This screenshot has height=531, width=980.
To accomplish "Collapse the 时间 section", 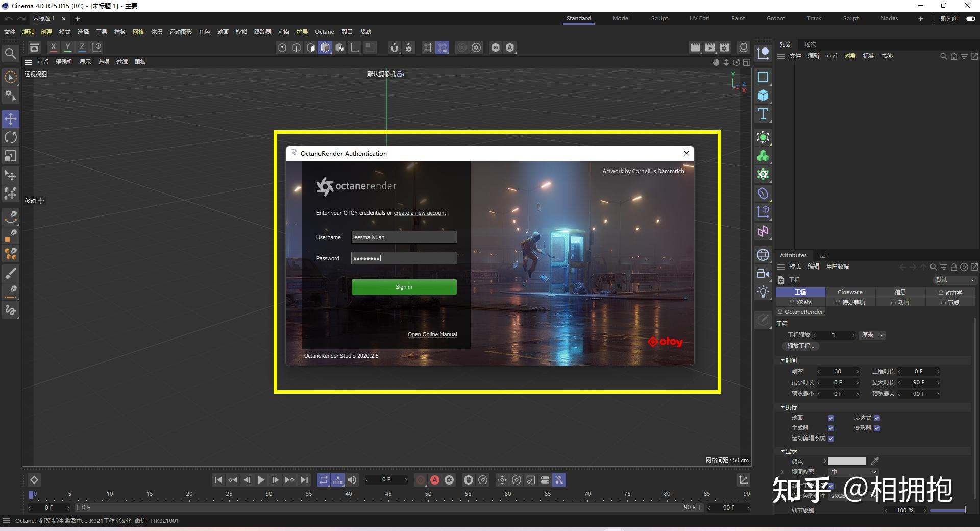I will click(783, 360).
